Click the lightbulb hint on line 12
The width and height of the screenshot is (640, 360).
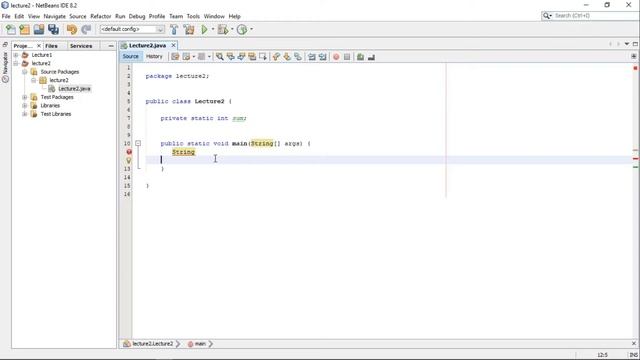tap(129, 160)
